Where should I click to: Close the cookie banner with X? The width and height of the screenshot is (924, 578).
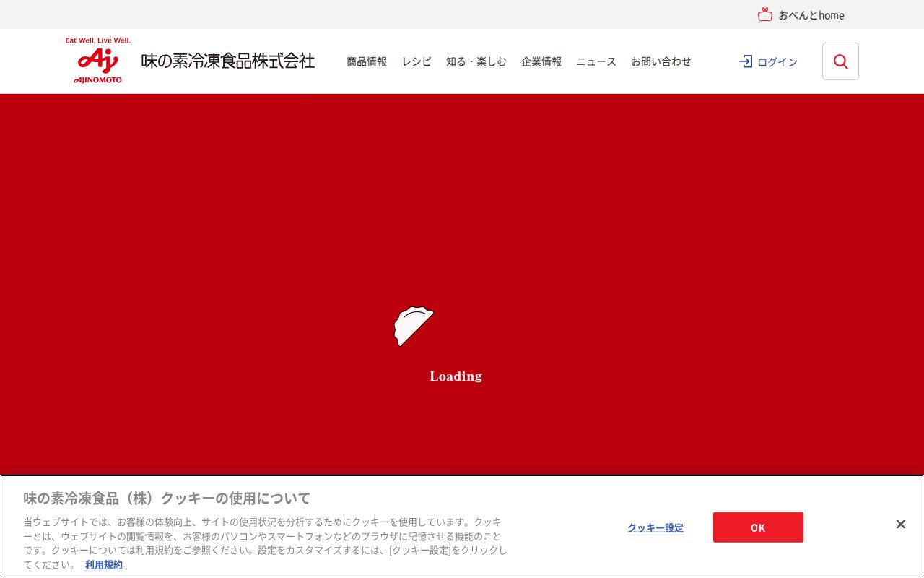pos(900,525)
